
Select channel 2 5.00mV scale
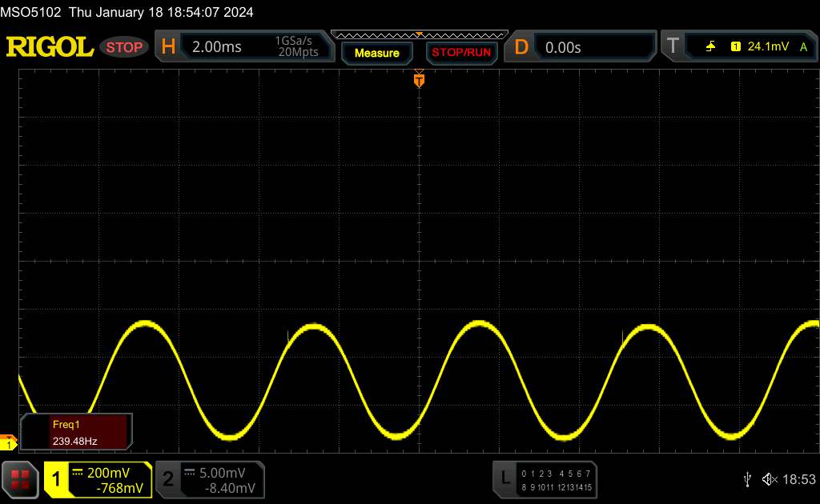223,473
